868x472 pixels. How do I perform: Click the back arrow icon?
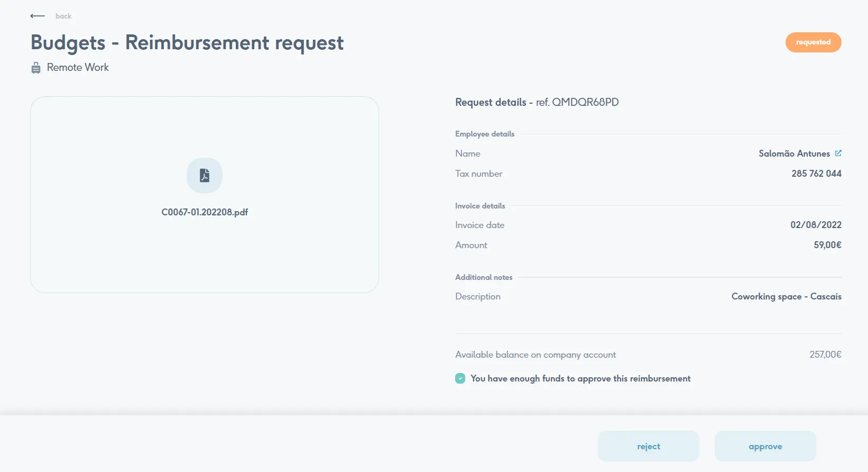[x=38, y=16]
